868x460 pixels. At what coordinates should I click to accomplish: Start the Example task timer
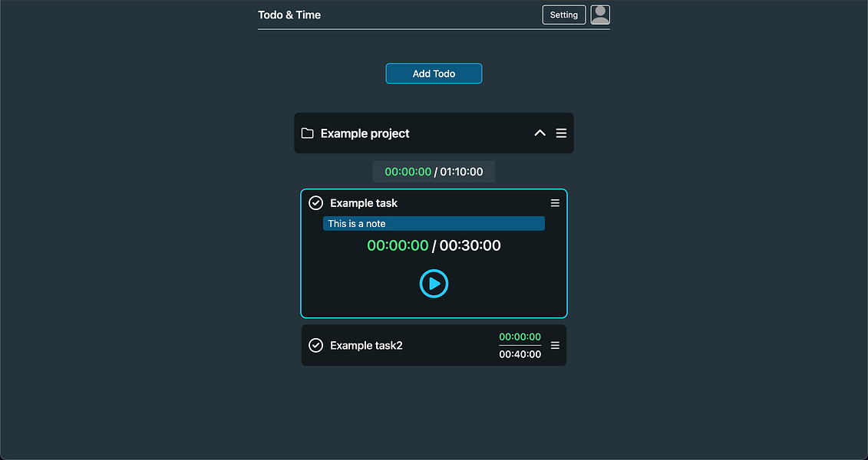click(x=434, y=284)
